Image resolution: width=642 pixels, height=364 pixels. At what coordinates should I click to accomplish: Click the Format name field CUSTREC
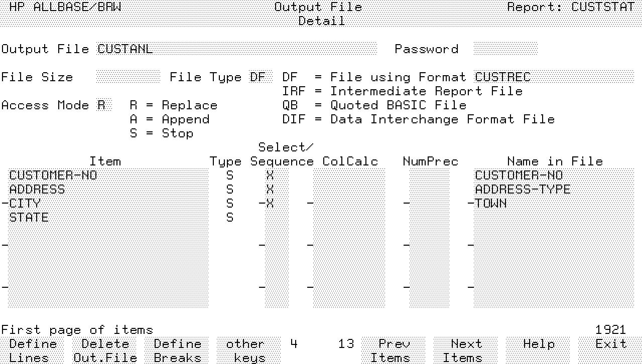point(553,77)
